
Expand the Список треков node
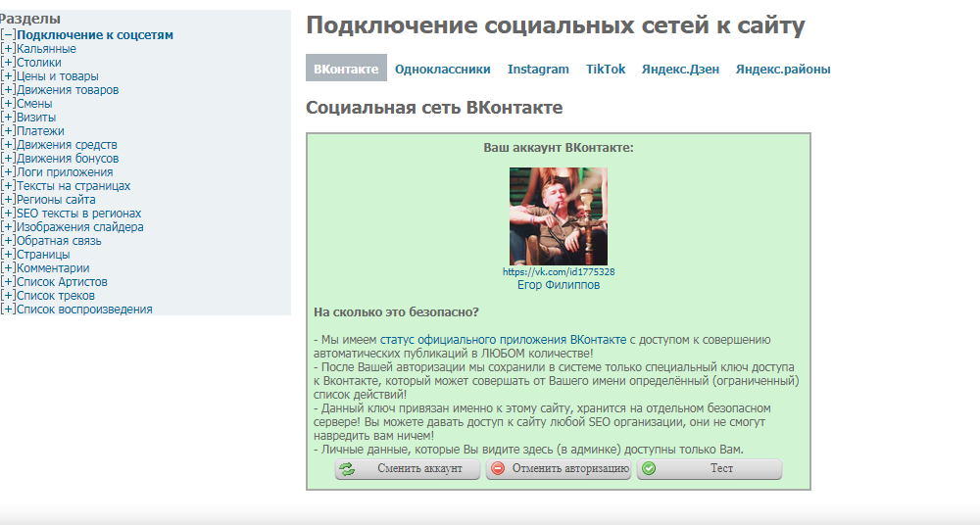pyautogui.click(x=8, y=296)
